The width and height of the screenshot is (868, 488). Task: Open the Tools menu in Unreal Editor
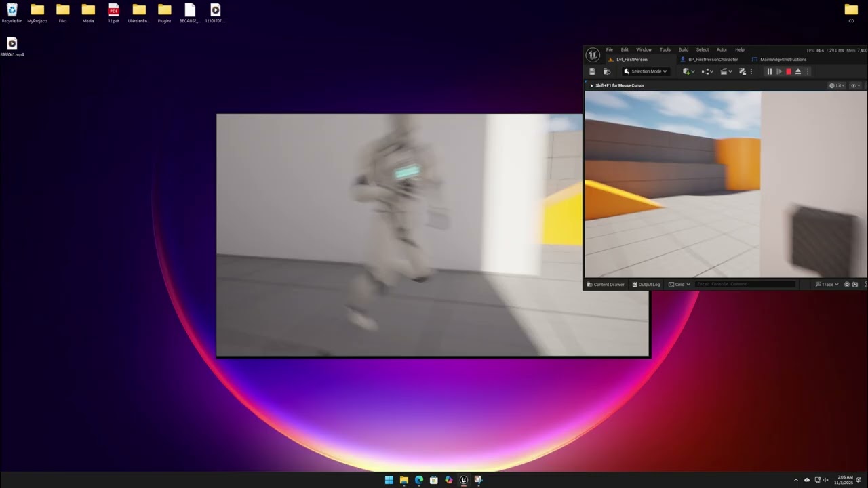pyautogui.click(x=665, y=49)
